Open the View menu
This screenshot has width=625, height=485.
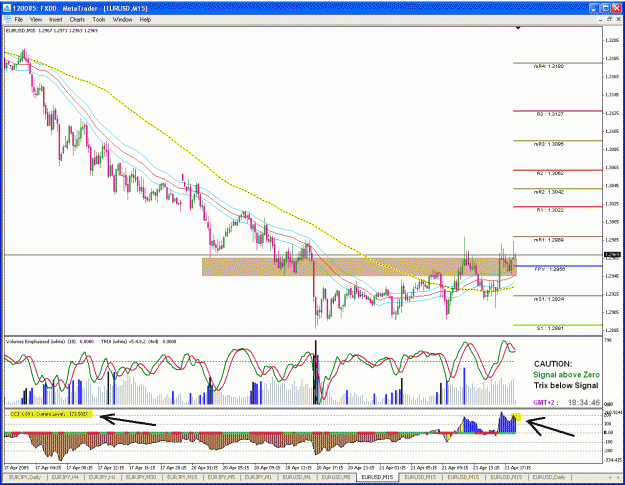36,20
